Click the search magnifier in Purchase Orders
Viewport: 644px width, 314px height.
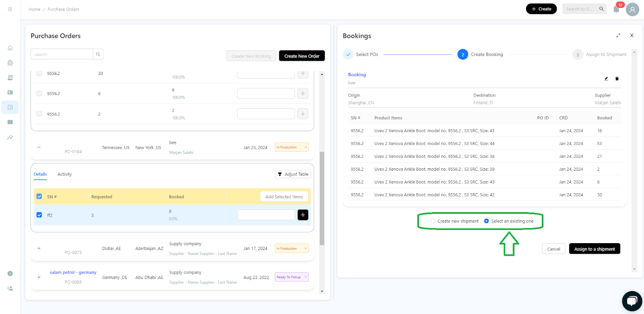[98, 54]
